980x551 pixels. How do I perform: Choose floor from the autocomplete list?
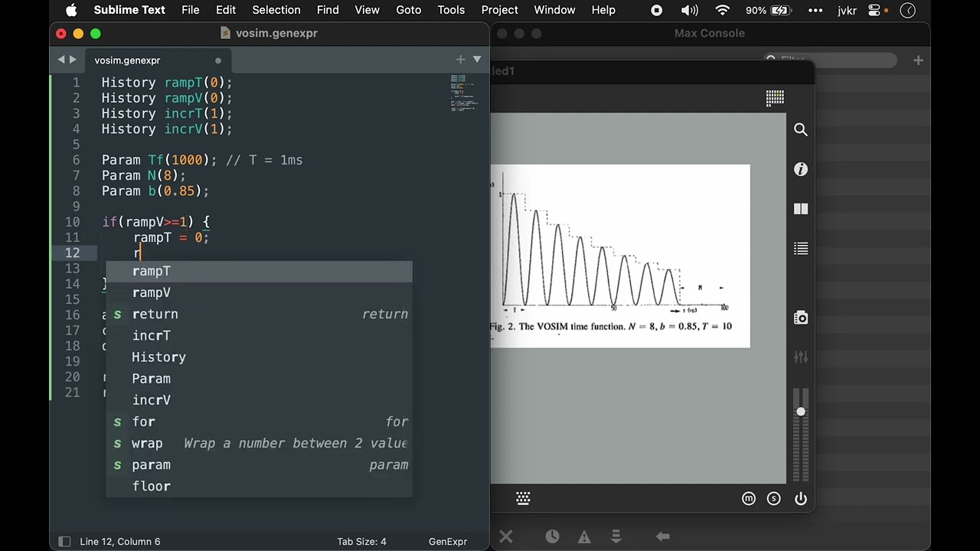(x=259, y=486)
